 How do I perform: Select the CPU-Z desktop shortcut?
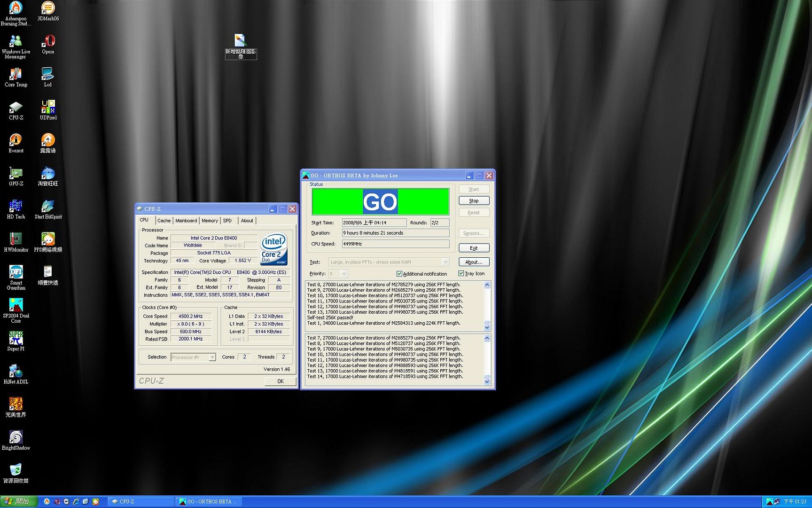tap(16, 110)
